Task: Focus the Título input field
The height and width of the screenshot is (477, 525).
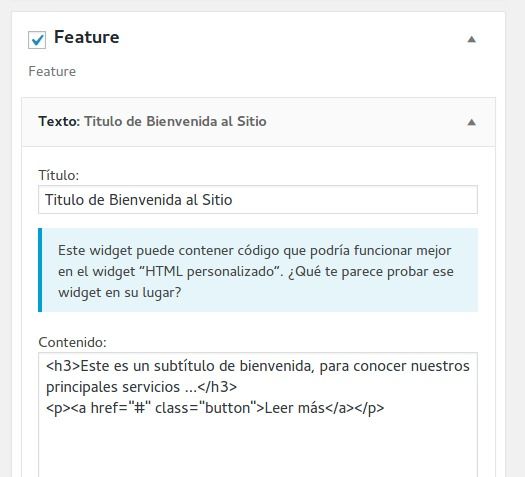Action: pos(258,200)
